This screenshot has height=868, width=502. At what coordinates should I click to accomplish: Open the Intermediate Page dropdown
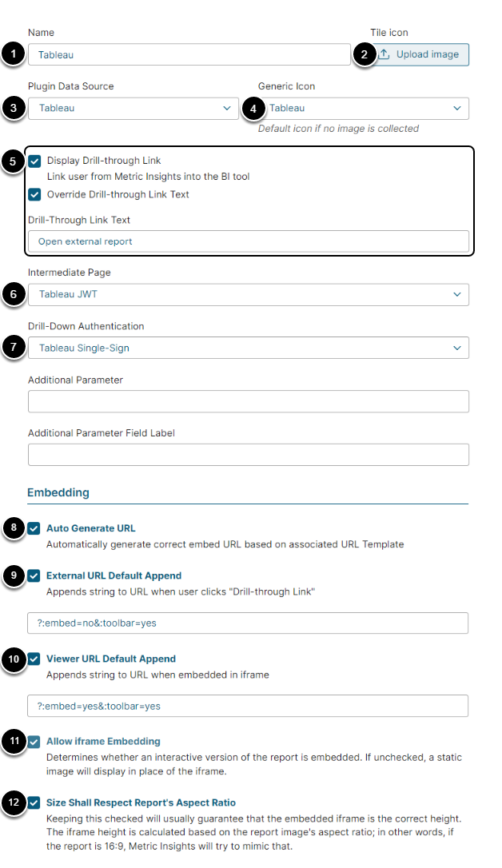[x=248, y=294]
